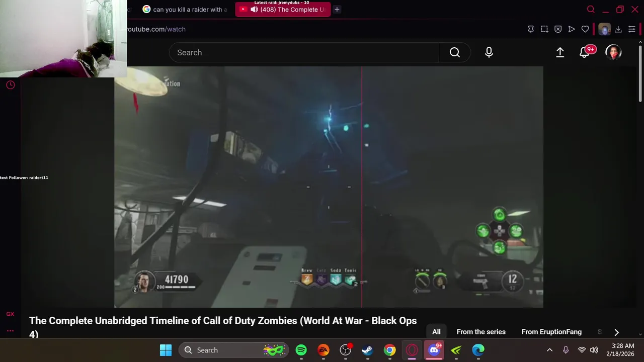Open the ad blocker shield icon
The image size is (644, 362).
pos(558,29)
